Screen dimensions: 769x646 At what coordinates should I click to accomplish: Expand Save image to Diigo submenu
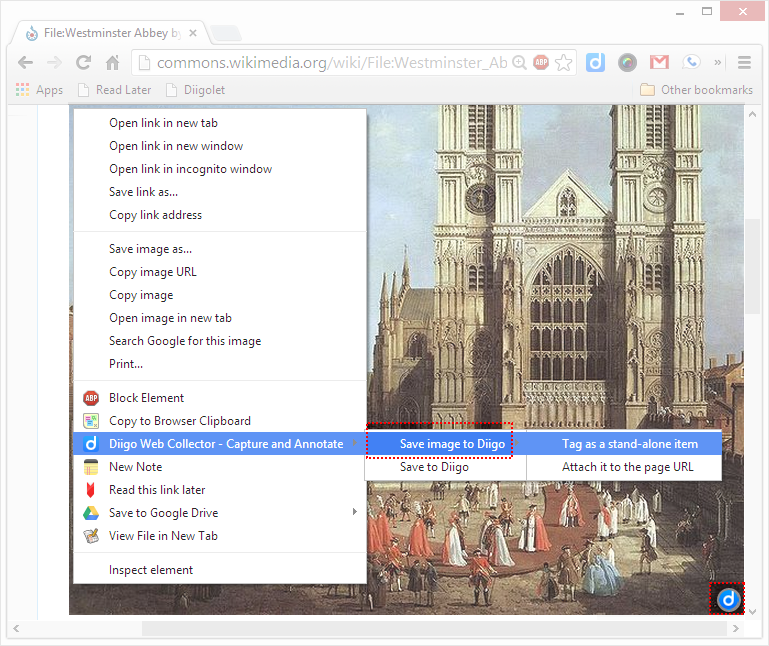click(x=445, y=444)
